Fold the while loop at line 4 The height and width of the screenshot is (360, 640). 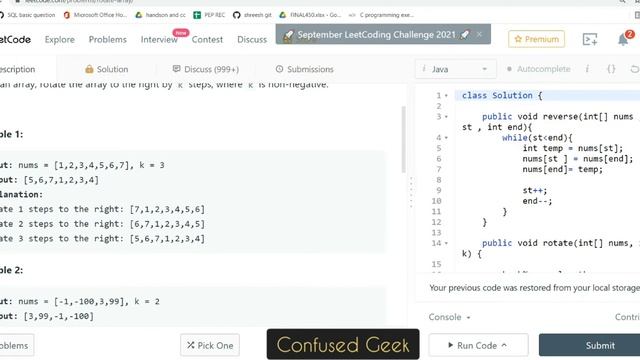[x=446, y=138]
